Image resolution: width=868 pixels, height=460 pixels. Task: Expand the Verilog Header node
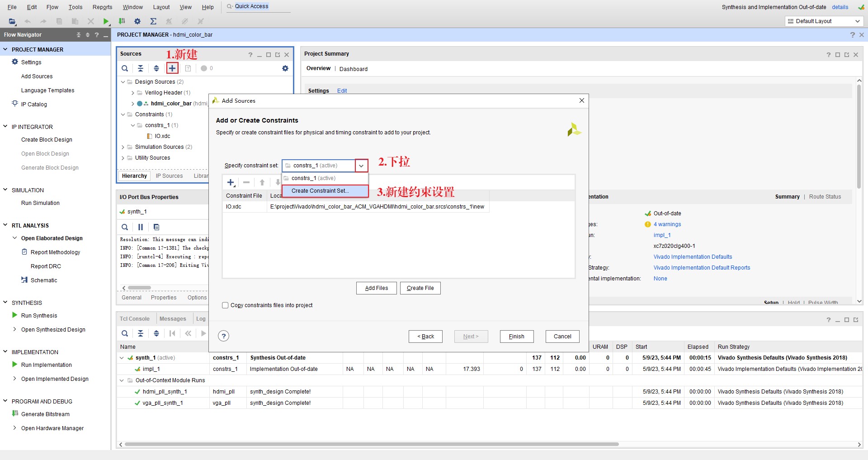coord(133,93)
